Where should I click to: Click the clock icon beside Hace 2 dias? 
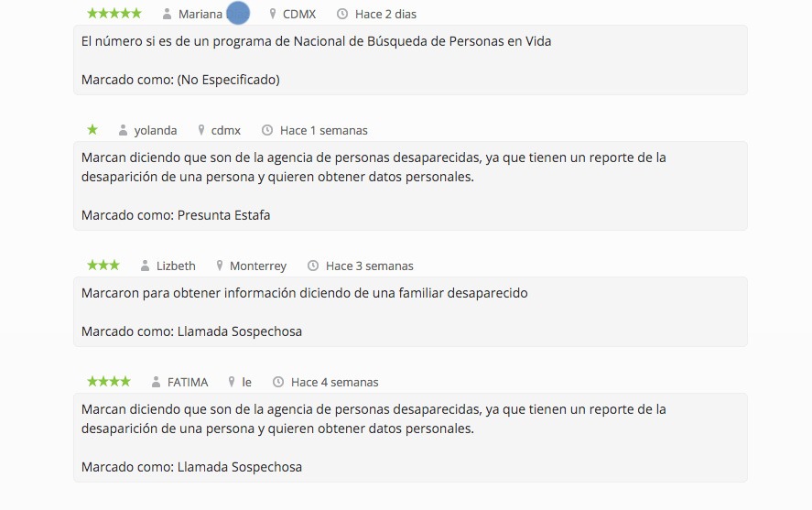(342, 14)
